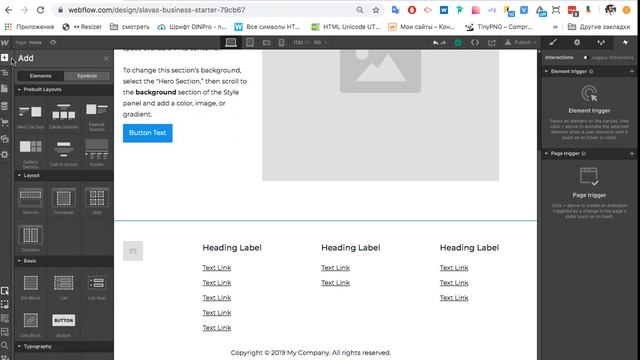
Task: Toggle Legacy Interactions switch
Action: pyautogui.click(x=586, y=58)
